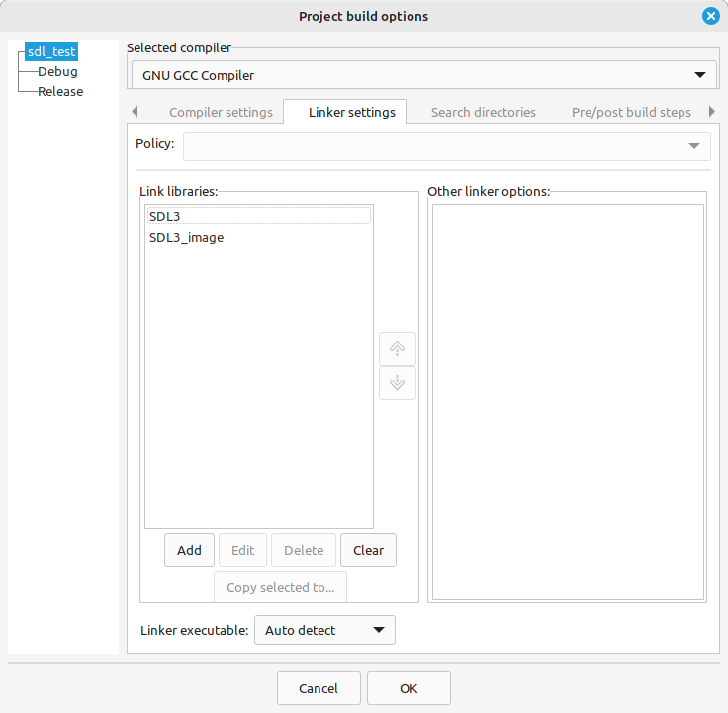Select the Linker settings tab
728x713 pixels.
coord(351,112)
